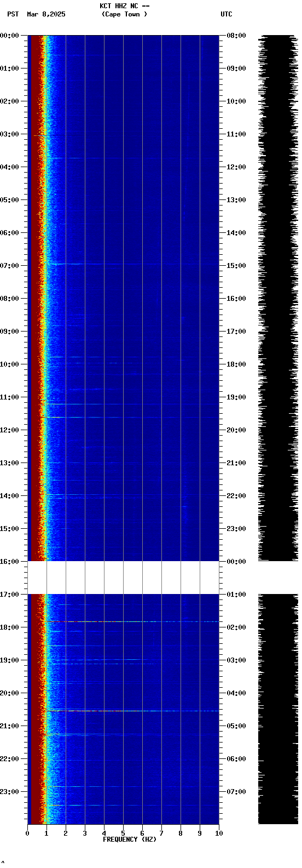Click the UTC '05:00' time label

[236, 726]
